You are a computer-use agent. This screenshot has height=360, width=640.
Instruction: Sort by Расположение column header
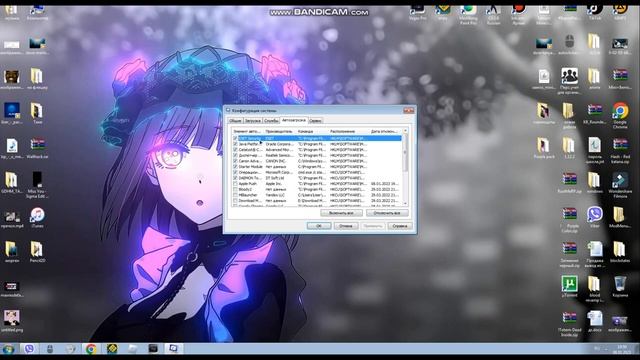pos(349,131)
